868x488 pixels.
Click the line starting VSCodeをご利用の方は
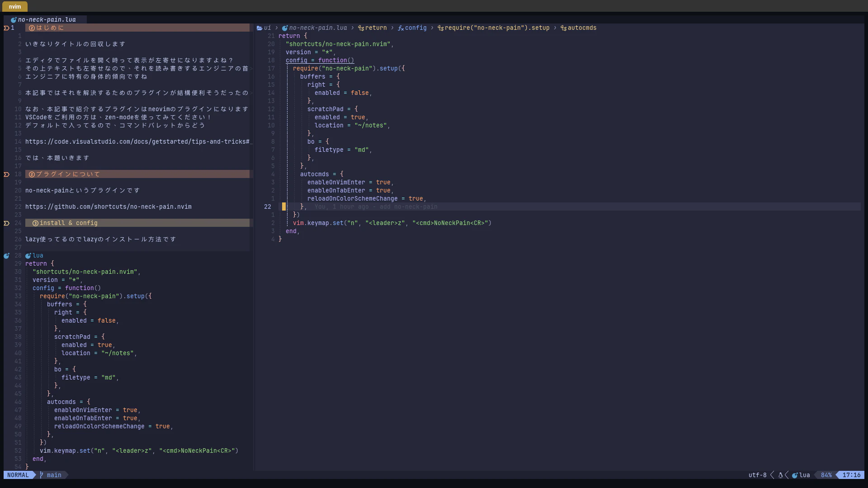click(118, 117)
